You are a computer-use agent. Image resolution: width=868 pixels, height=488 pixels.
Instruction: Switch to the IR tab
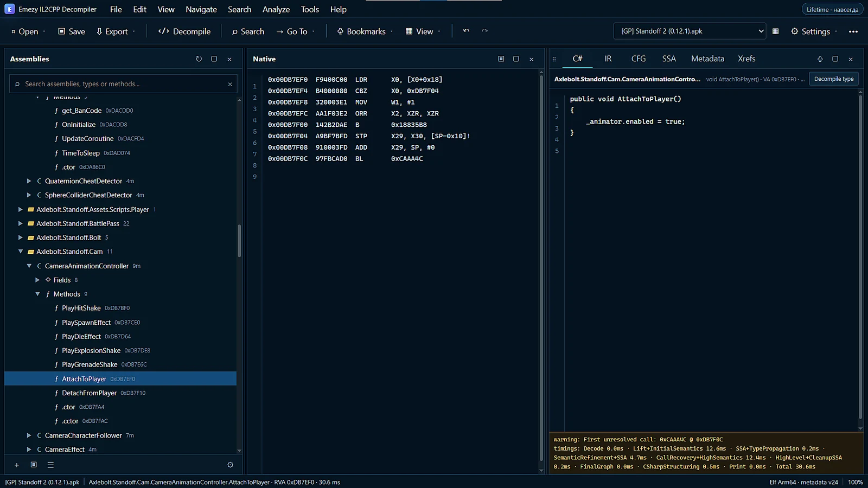click(x=608, y=59)
